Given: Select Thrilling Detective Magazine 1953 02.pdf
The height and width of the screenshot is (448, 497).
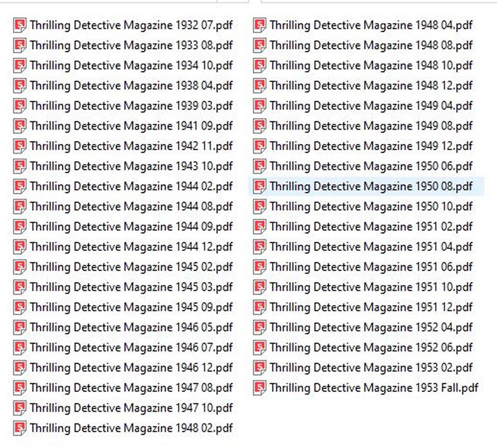Looking at the screenshot, I should tap(371, 368).
